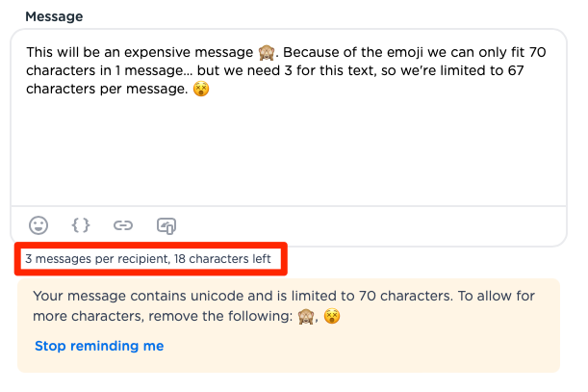
Task: Click the dizzy face emoji in the warning banner
Action: [x=333, y=315]
